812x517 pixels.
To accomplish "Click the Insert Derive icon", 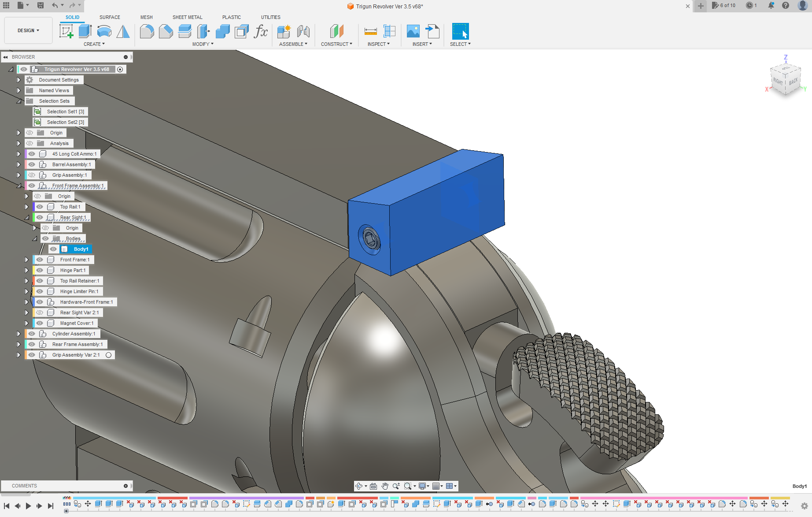I will click(x=432, y=31).
